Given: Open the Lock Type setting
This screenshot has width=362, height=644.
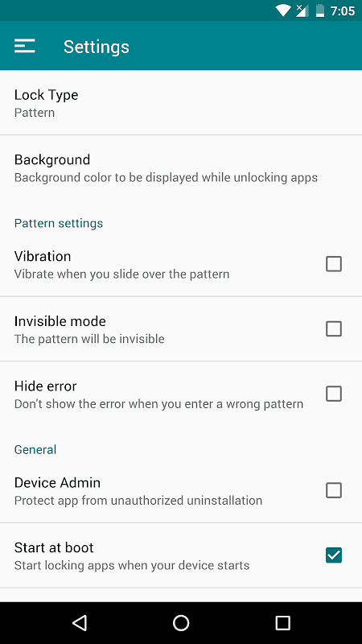Looking at the screenshot, I should click(181, 103).
